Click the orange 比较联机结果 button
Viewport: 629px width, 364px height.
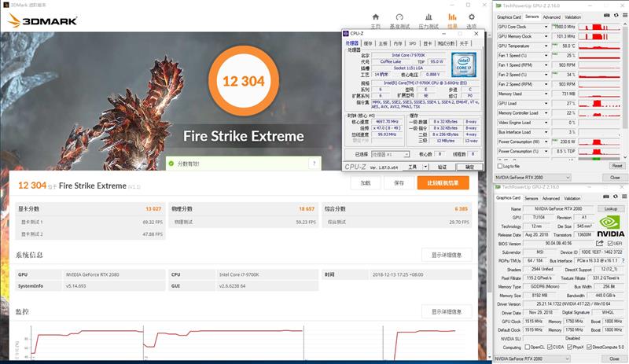443,183
